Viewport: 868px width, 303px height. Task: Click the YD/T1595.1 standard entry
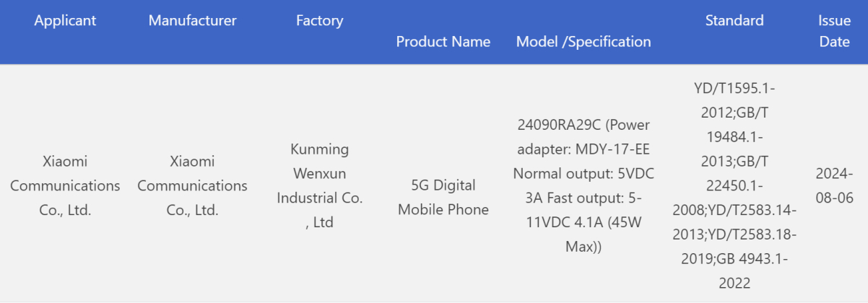(734, 88)
